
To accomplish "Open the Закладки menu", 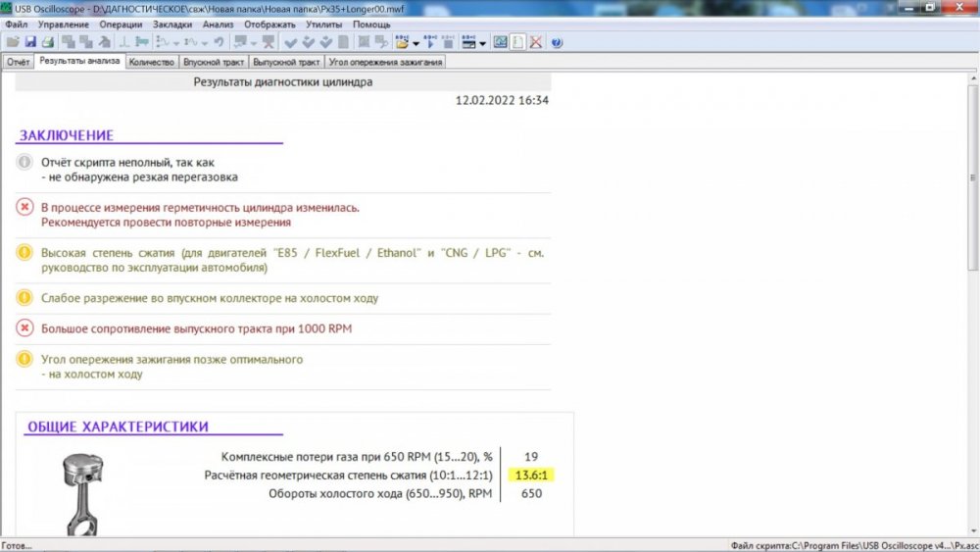I will [x=172, y=25].
